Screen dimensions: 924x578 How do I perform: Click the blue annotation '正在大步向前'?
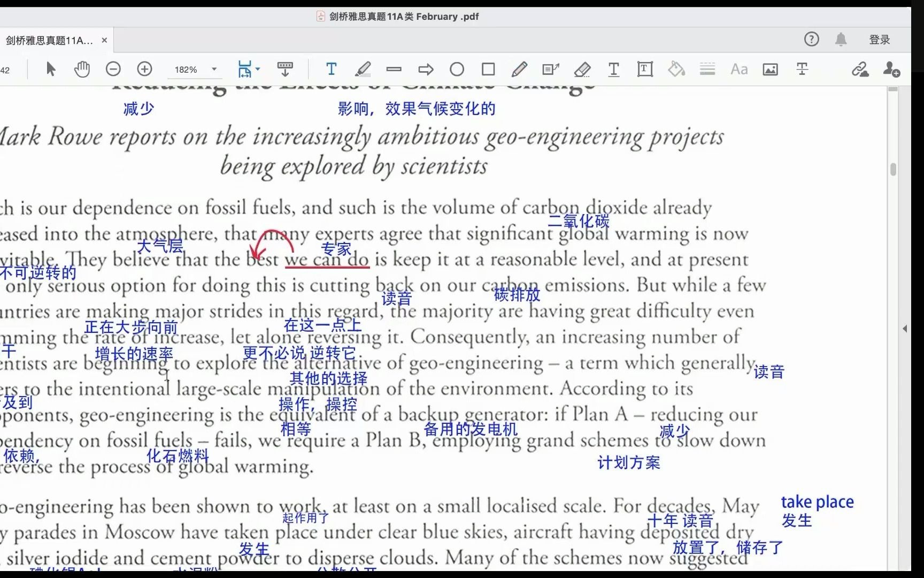point(131,327)
